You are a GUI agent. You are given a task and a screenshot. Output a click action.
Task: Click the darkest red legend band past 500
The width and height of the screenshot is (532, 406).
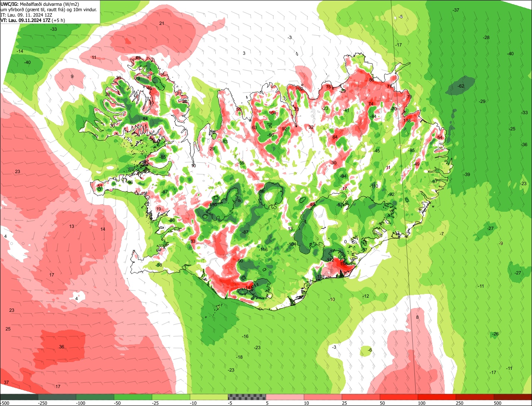pos(513,397)
